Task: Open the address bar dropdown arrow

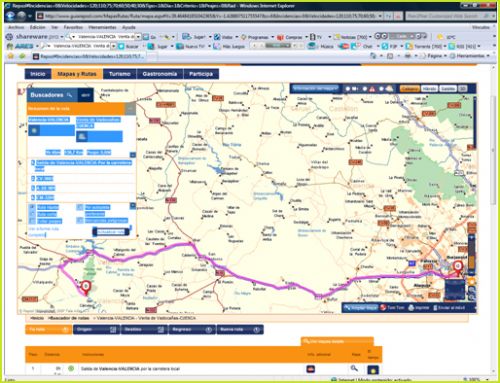Action: click(x=380, y=16)
